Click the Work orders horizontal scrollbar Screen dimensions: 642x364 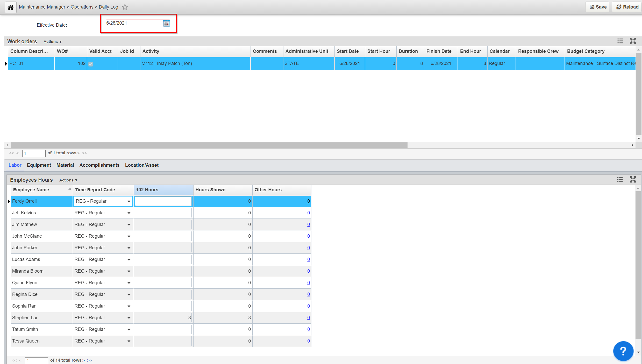click(x=209, y=145)
